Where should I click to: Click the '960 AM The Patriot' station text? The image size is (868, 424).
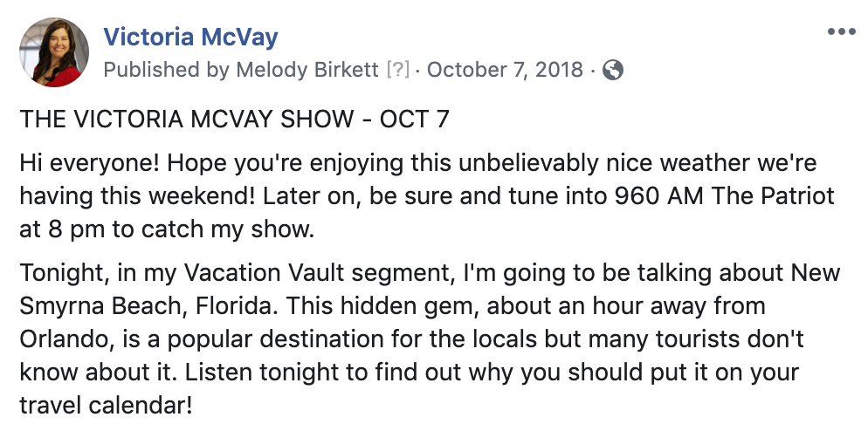(724, 195)
